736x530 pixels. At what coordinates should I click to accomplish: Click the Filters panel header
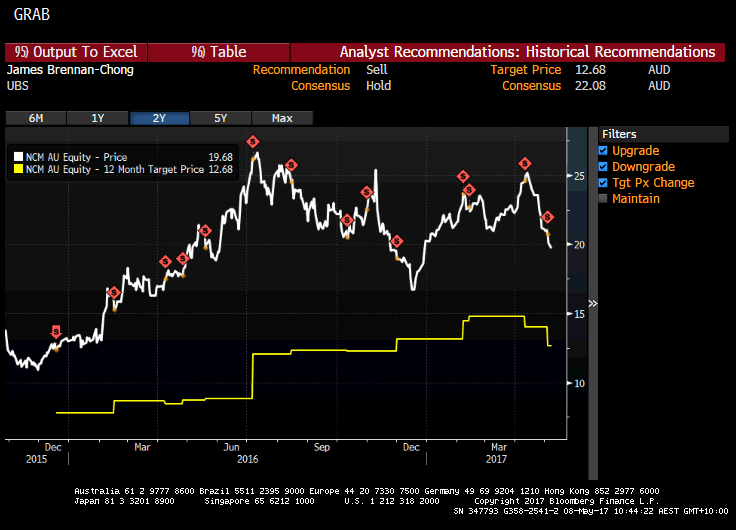(x=664, y=134)
